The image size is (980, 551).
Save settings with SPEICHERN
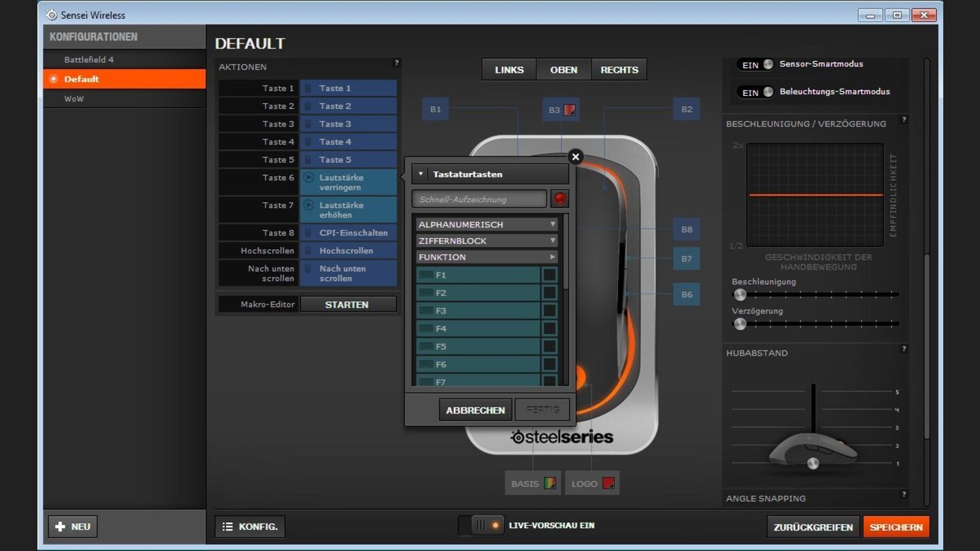coord(896,527)
